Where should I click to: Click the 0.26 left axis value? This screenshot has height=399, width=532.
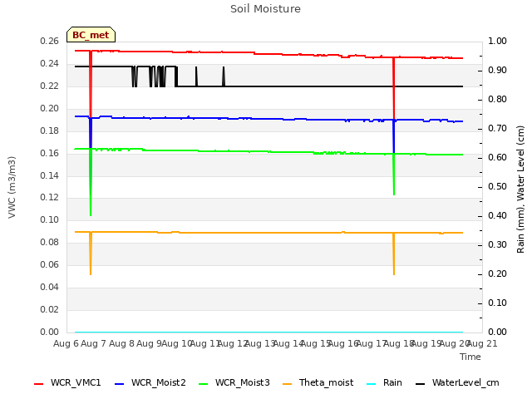[x=50, y=41]
